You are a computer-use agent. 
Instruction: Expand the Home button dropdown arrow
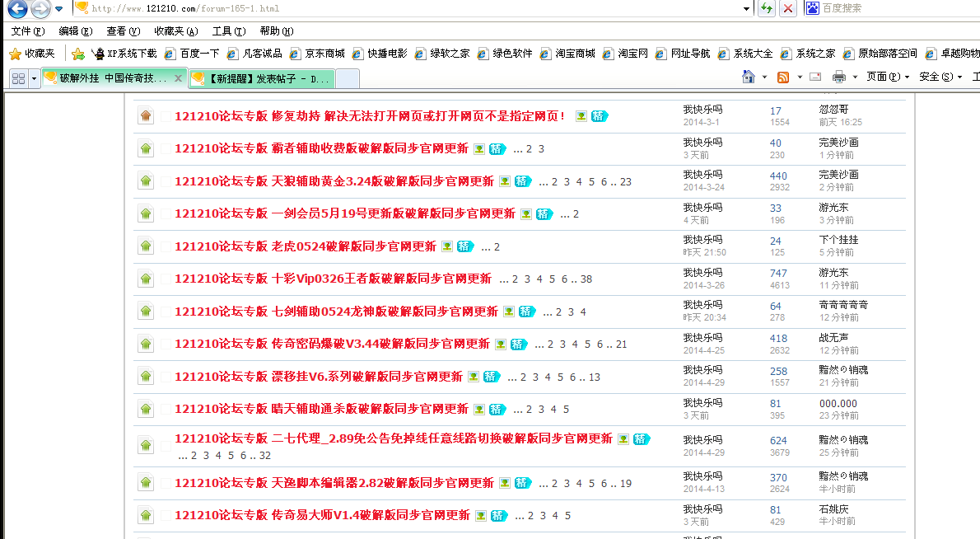tap(764, 77)
